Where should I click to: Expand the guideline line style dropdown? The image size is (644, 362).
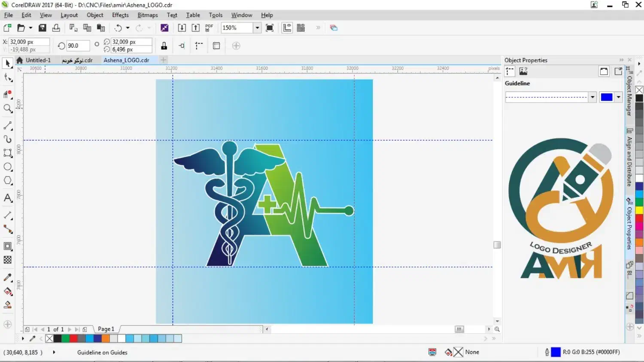pyautogui.click(x=592, y=97)
